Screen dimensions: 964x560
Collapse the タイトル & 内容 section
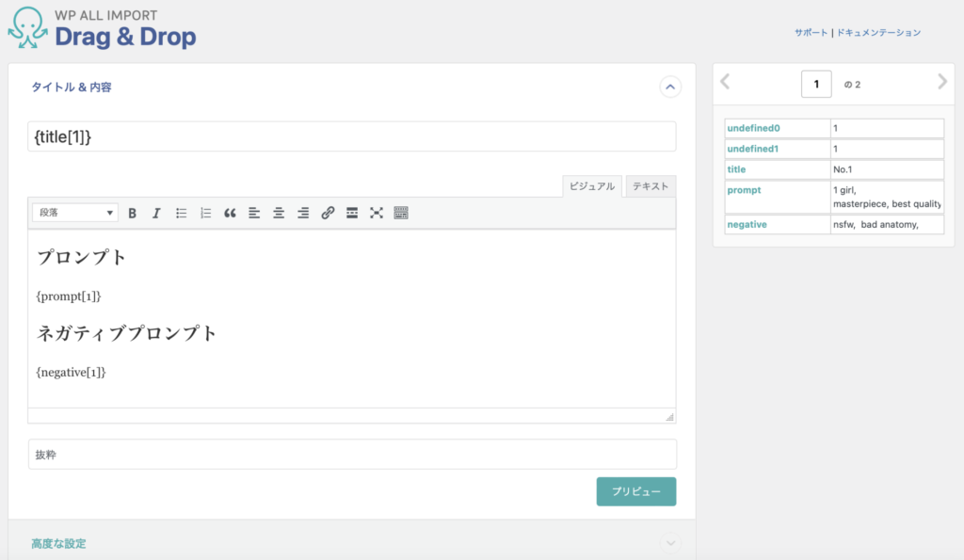[670, 88]
